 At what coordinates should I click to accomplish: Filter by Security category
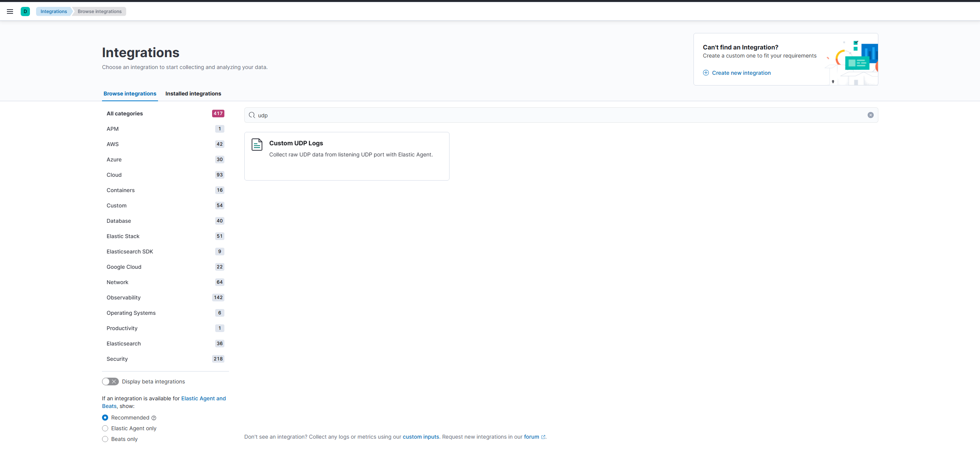coord(165,359)
